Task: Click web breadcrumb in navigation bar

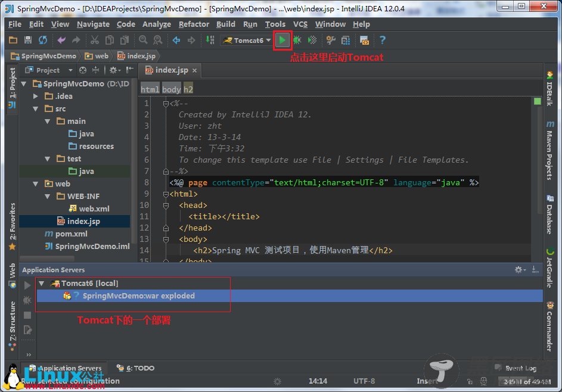Action: [97, 56]
